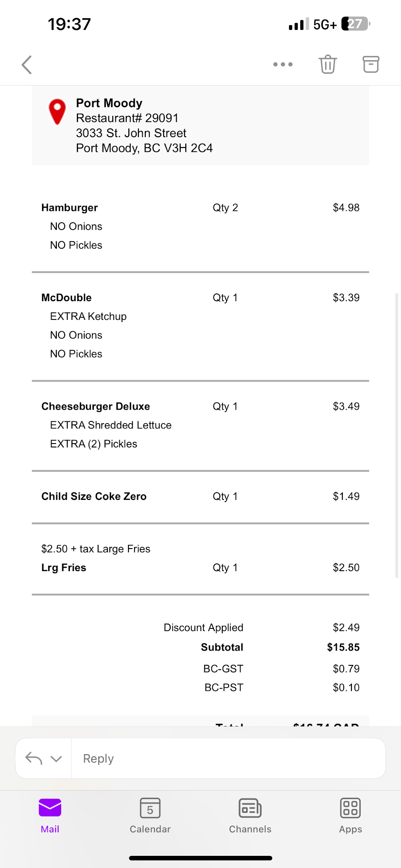The width and height of the screenshot is (401, 868).
Task: Tap the back arrow icon
Action: [27, 65]
